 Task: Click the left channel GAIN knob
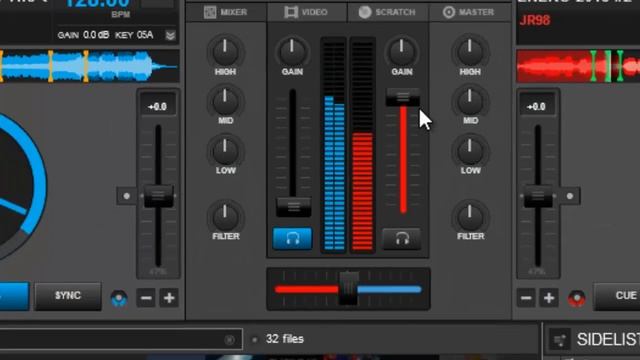click(292, 52)
